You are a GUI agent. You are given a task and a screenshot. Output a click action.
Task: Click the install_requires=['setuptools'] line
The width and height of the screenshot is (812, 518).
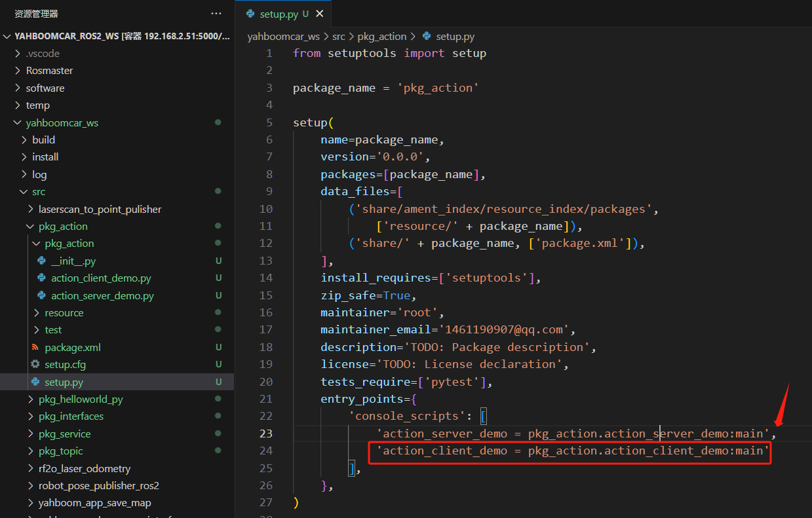pyautogui.click(x=431, y=278)
